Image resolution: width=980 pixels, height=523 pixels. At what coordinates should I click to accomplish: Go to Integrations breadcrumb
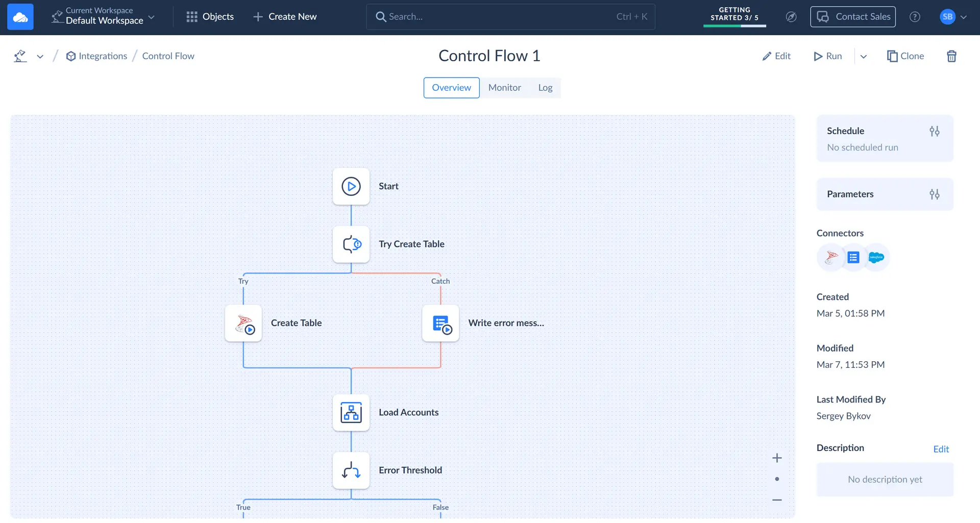click(96, 56)
